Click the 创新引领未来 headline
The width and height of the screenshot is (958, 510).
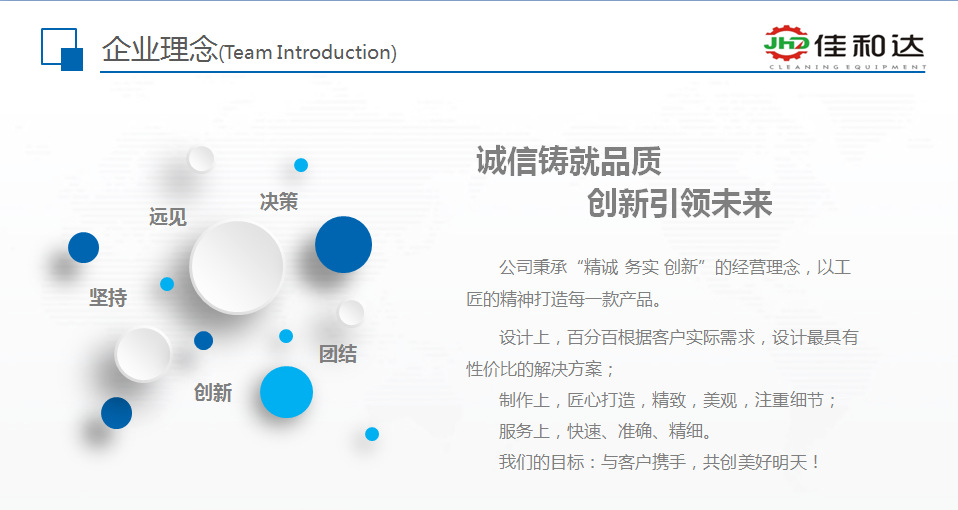coord(679,204)
